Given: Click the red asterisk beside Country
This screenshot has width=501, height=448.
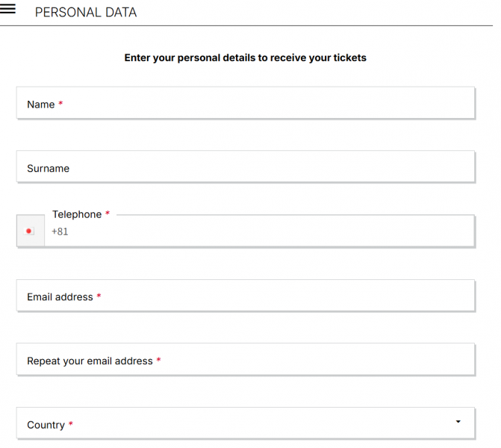Looking at the screenshot, I should click(71, 425).
